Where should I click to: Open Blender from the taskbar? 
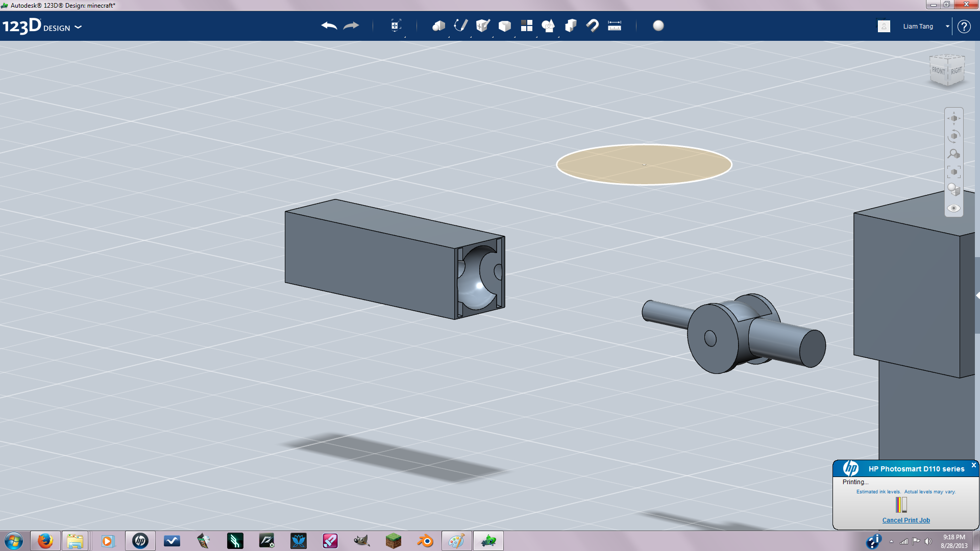425,541
